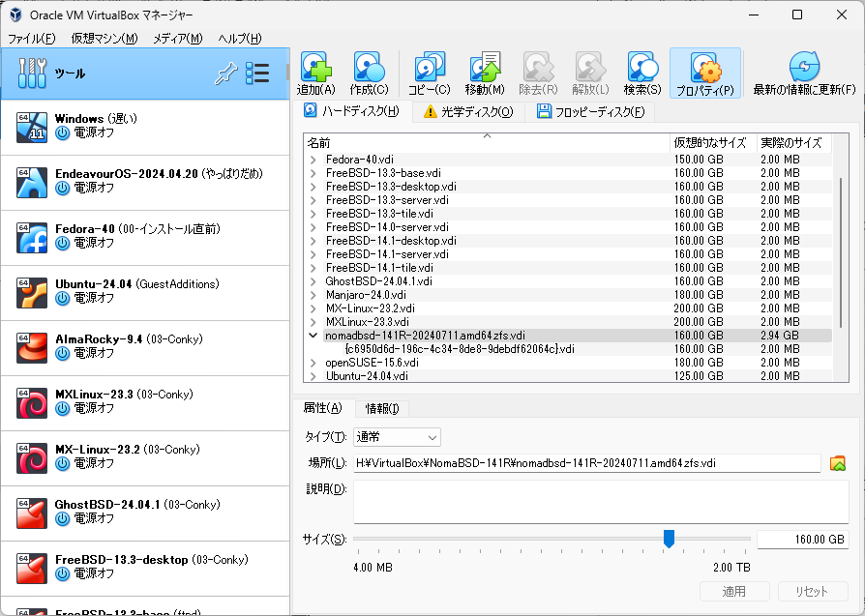Screen dimensions: 865x616
Task: Select the Fedora-40 VM icon
Action: point(31,238)
